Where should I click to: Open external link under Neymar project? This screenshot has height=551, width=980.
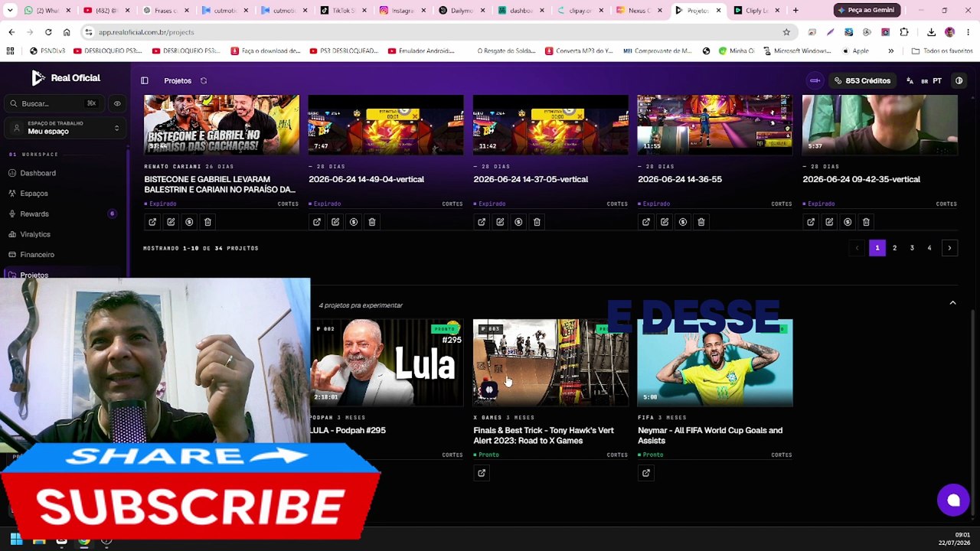(x=646, y=473)
